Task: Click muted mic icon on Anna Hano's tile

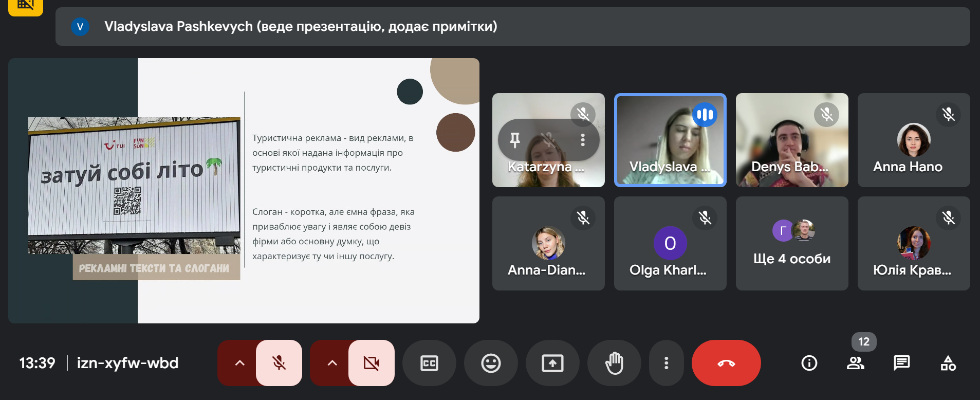Action: (948, 114)
